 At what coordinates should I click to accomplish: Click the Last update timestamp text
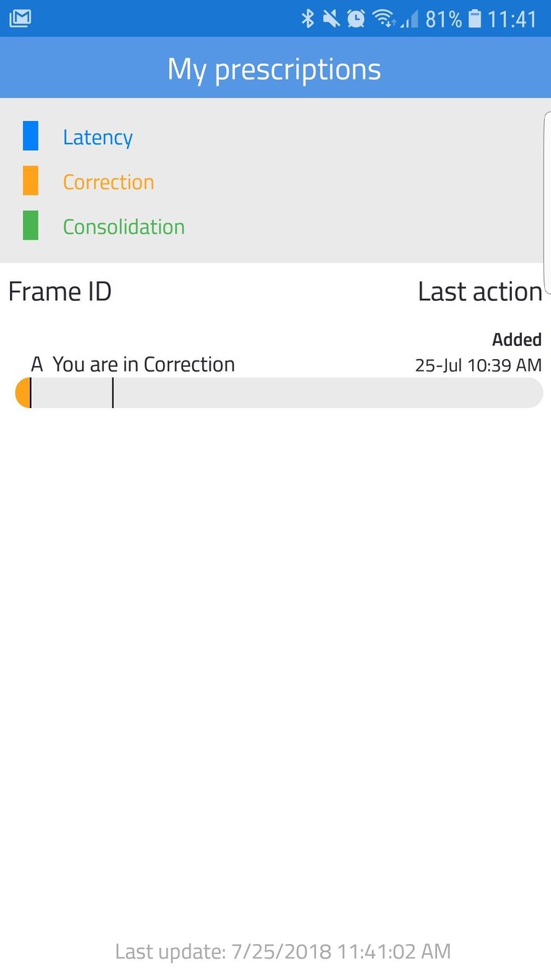pyautogui.click(x=282, y=951)
